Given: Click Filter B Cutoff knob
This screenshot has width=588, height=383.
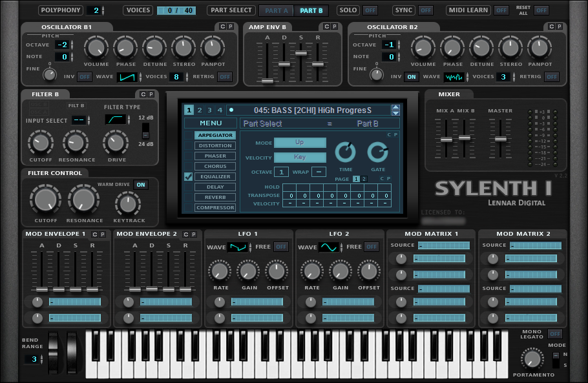Looking at the screenshot, I should [41, 143].
